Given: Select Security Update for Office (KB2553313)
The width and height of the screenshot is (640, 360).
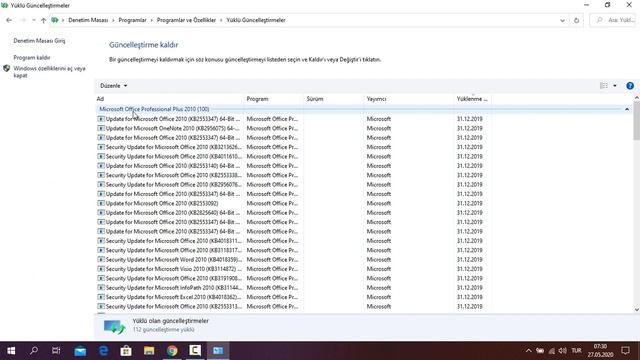Looking at the screenshot, I should pyautogui.click(x=293, y=307).
